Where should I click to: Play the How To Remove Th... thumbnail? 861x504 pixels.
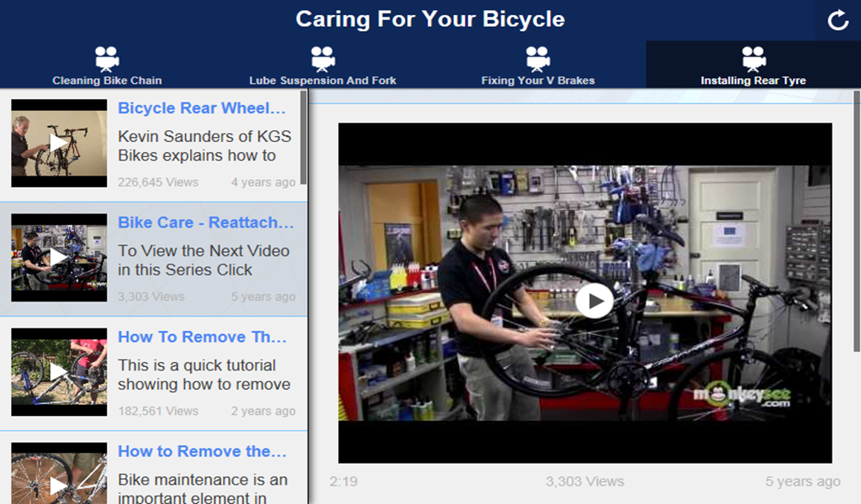click(59, 371)
